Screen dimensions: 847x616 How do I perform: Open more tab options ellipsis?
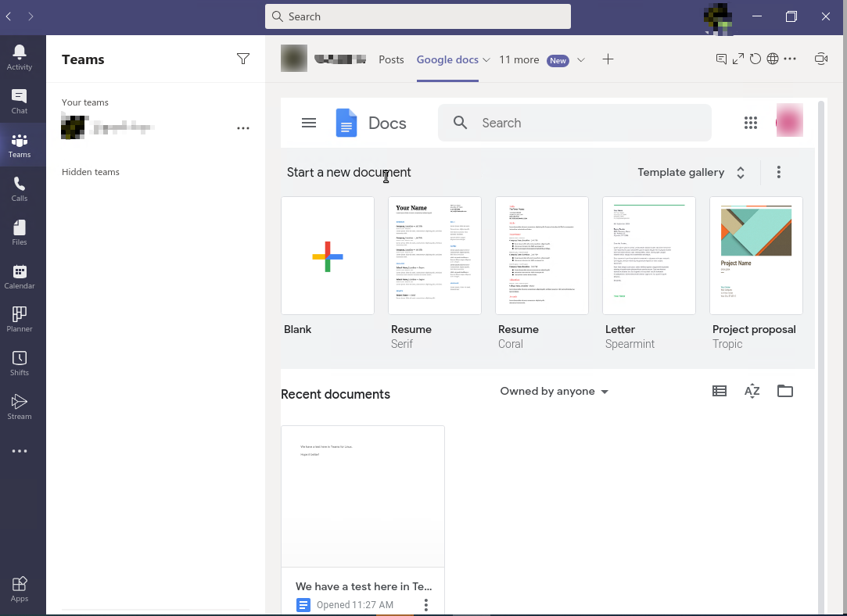[790, 59]
